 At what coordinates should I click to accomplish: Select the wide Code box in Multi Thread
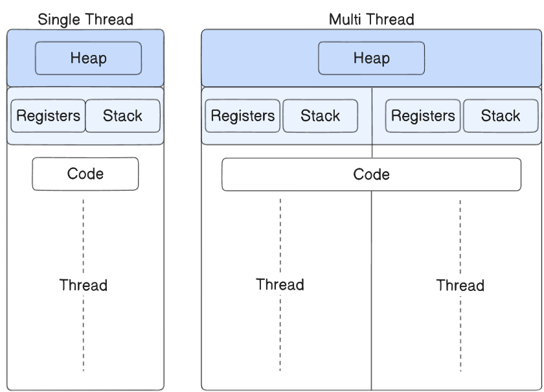tap(372, 174)
